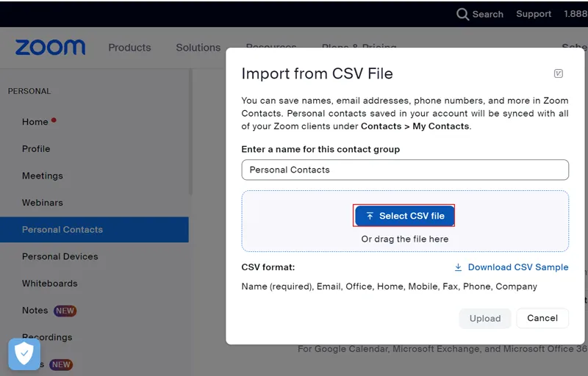Click the 'Import from CSV File' title
The height and width of the screenshot is (376, 588).
tap(317, 73)
